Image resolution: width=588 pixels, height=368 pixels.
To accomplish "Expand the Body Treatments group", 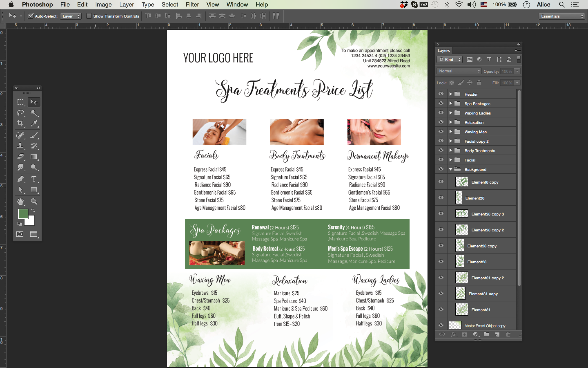I will pos(451,150).
